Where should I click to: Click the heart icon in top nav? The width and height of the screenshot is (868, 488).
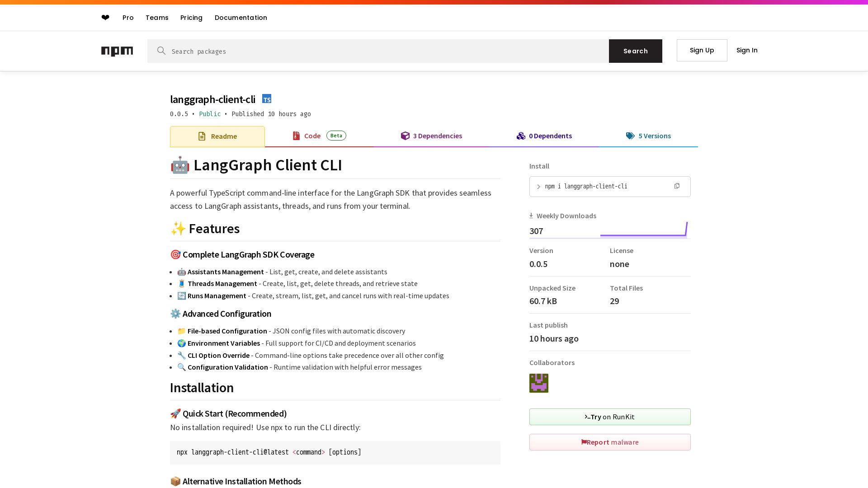tap(105, 18)
